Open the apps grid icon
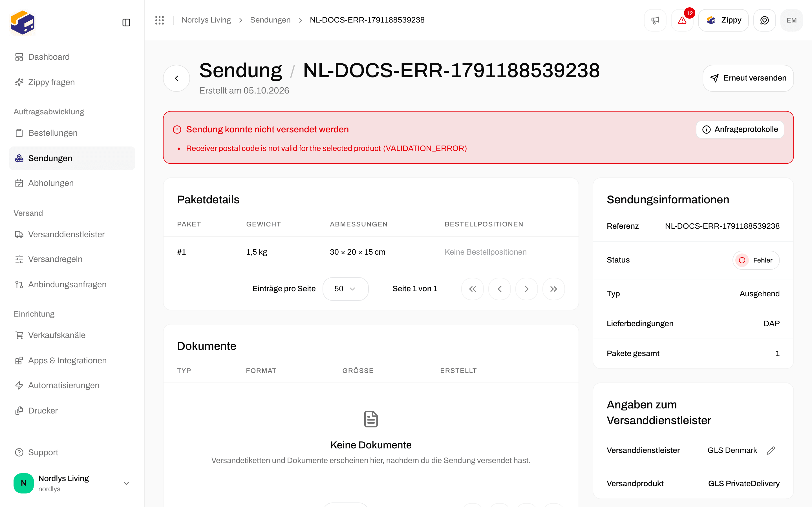 [x=160, y=20]
